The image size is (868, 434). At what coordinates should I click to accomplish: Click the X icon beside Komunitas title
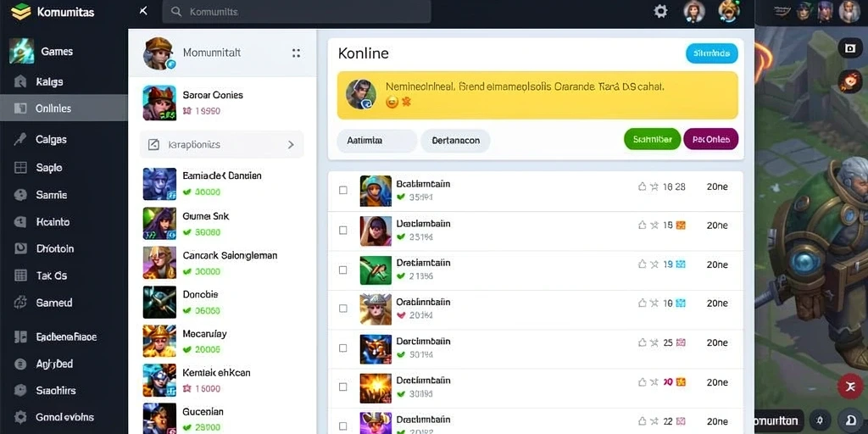[143, 11]
